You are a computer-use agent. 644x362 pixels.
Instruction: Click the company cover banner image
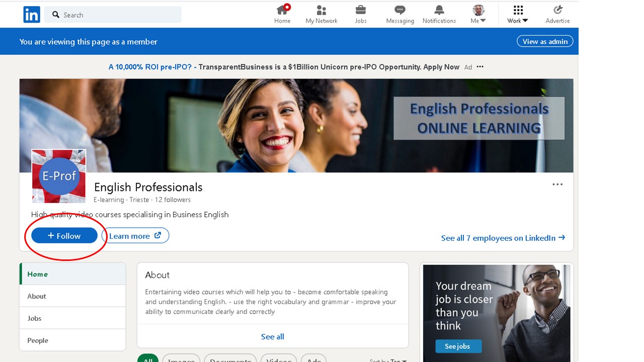(296, 126)
